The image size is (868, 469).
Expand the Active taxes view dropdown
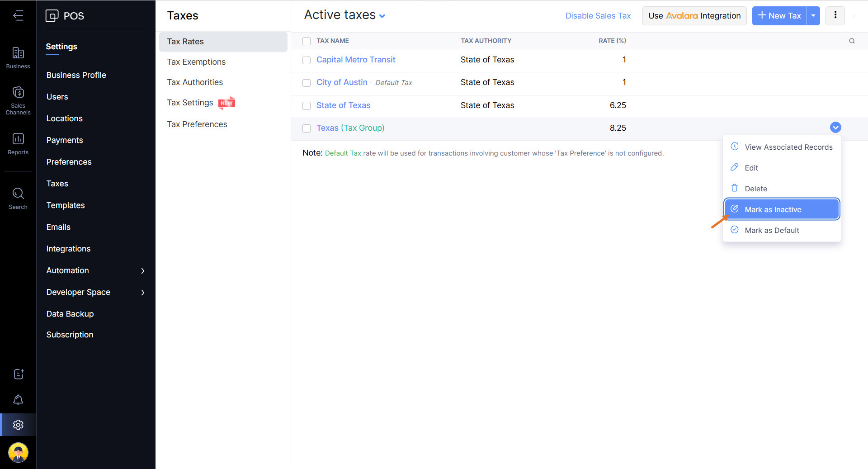point(382,16)
